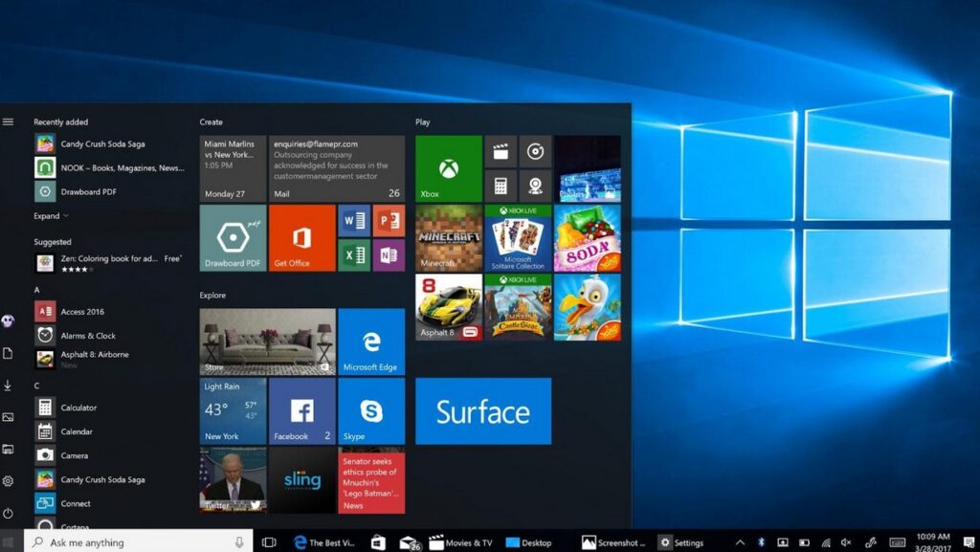Screen dimensions: 980x552
Task: Click the Get Office tile
Action: [x=301, y=238]
